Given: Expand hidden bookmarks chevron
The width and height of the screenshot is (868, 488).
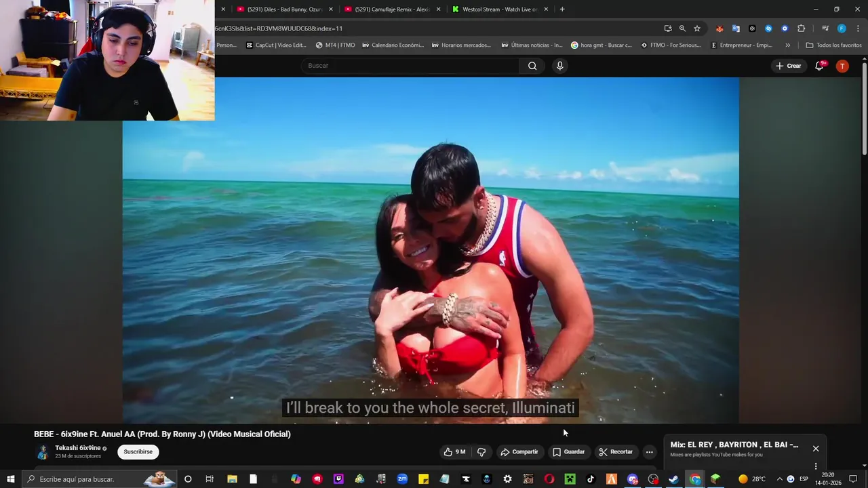Looking at the screenshot, I should 787,45.
